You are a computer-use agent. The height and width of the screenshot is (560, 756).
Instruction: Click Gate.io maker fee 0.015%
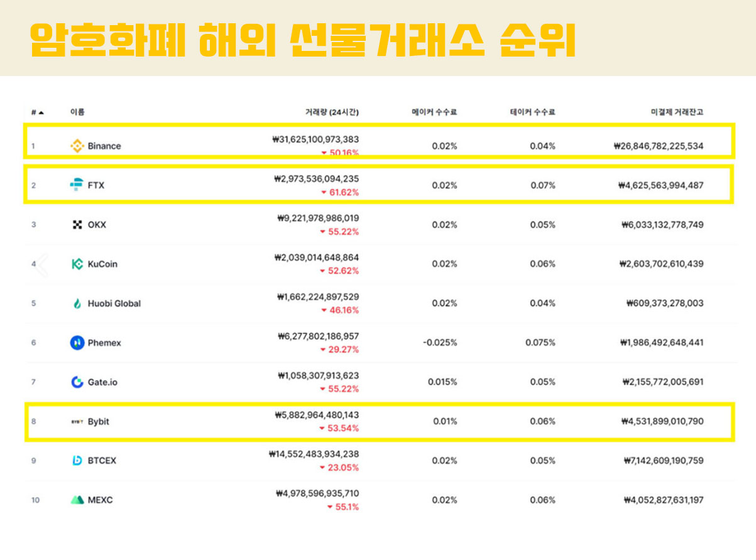442,382
